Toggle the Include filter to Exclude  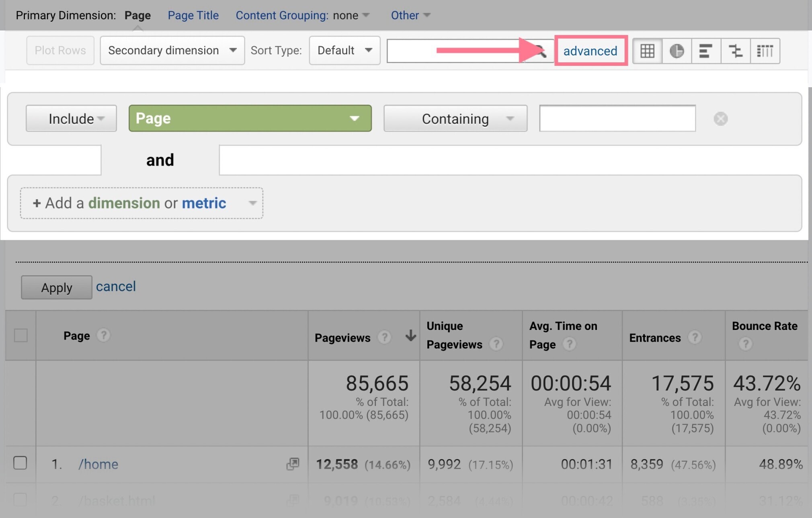70,118
